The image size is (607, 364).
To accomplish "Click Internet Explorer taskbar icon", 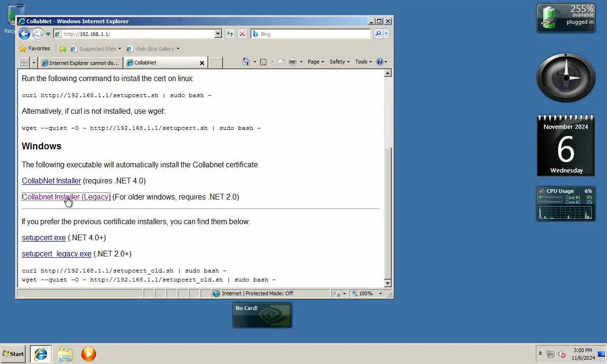I will tap(41, 354).
